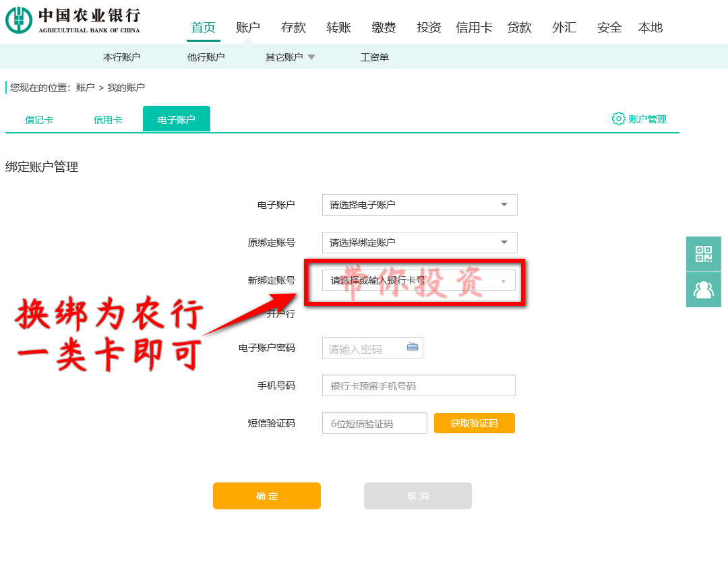Open the soft keyboard icon in password field
728x566 pixels.
(413, 346)
